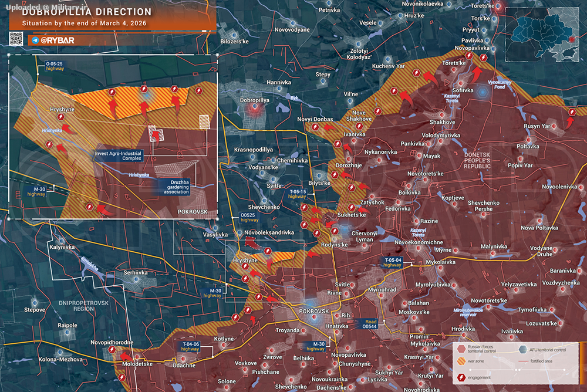Viewport: 587px width, 392px height.
Task: Select the T-05-15 highway label
Action: (297, 194)
